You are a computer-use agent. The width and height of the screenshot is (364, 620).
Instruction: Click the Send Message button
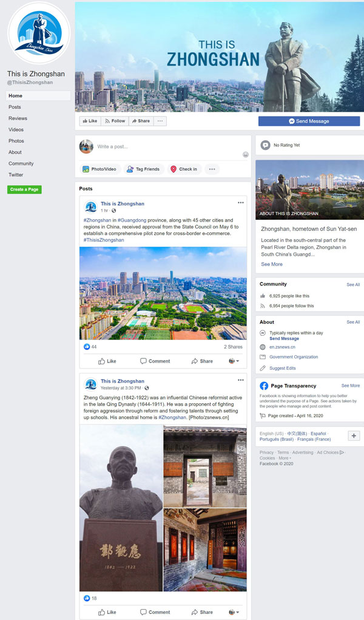click(309, 121)
